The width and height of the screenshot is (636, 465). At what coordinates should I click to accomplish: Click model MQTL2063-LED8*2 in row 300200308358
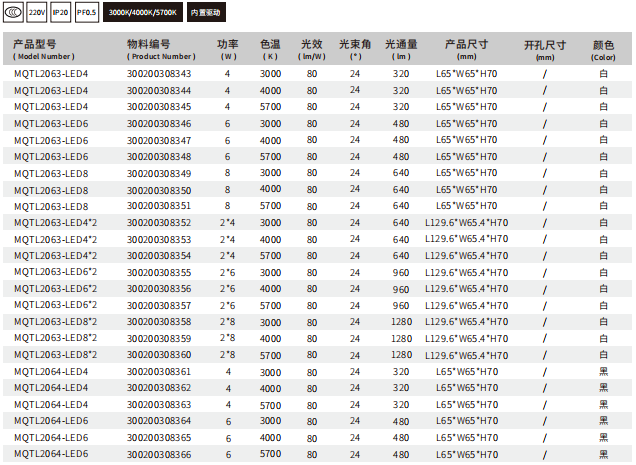(56, 322)
